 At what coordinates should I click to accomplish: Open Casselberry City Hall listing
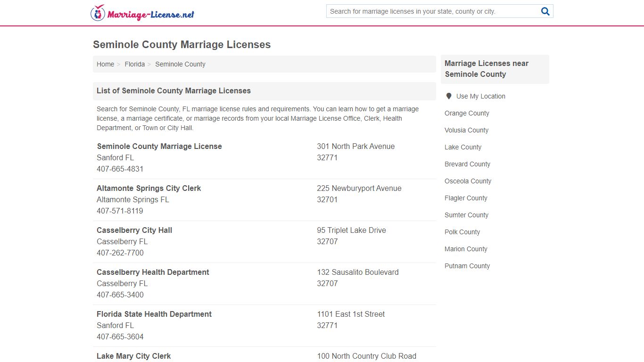[x=134, y=230]
